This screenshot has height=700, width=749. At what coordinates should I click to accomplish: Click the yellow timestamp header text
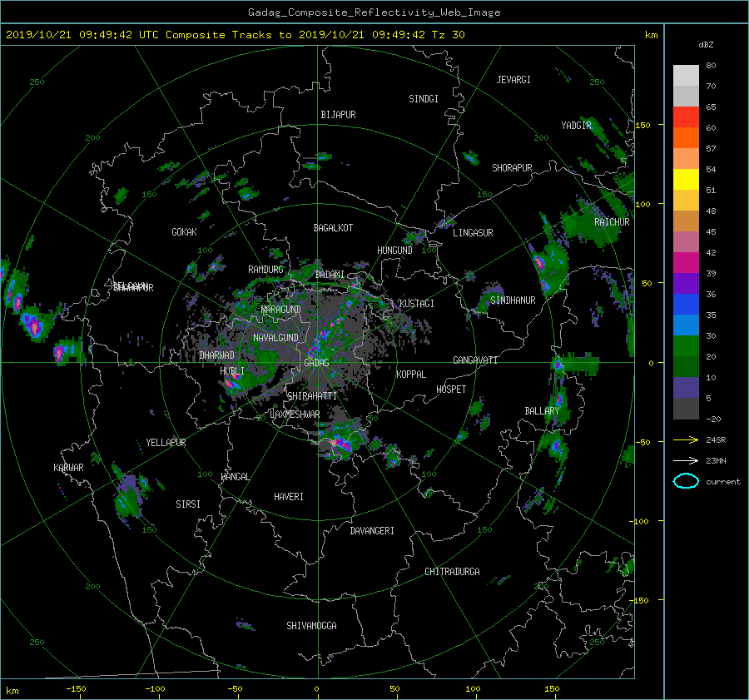(235, 34)
